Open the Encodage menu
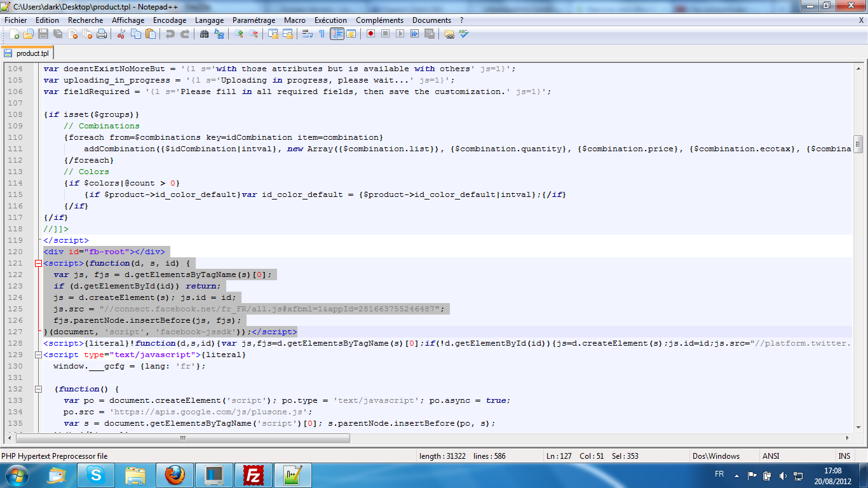 point(170,20)
